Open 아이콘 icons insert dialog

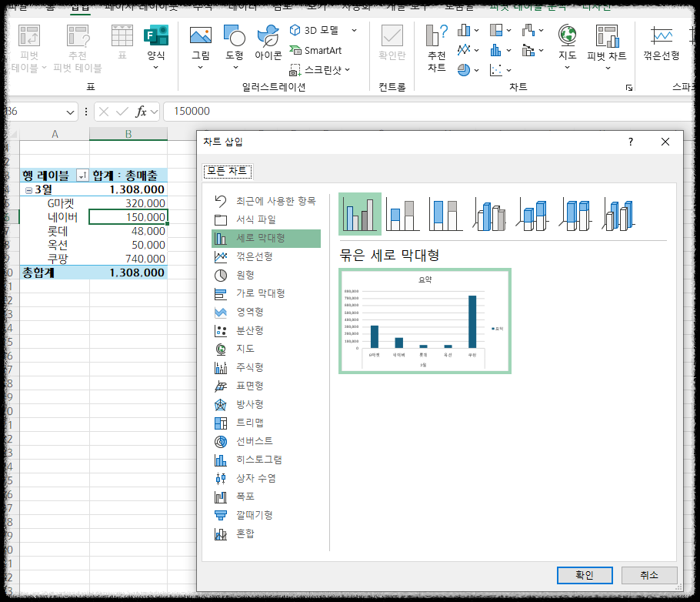(x=268, y=43)
